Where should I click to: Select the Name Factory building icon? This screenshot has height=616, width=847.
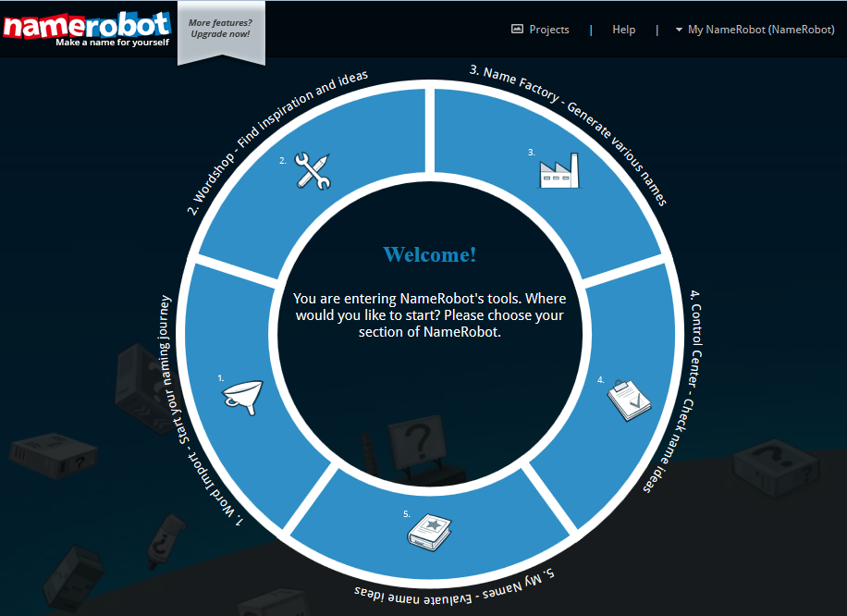click(559, 170)
